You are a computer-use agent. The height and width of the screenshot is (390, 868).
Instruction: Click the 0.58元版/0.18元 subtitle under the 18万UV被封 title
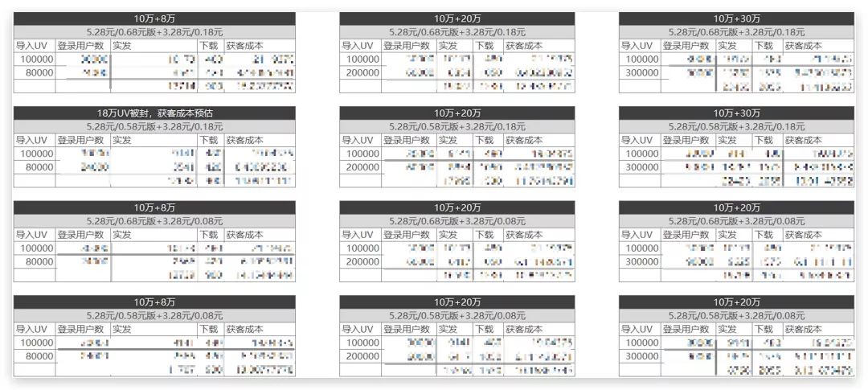tap(154, 126)
